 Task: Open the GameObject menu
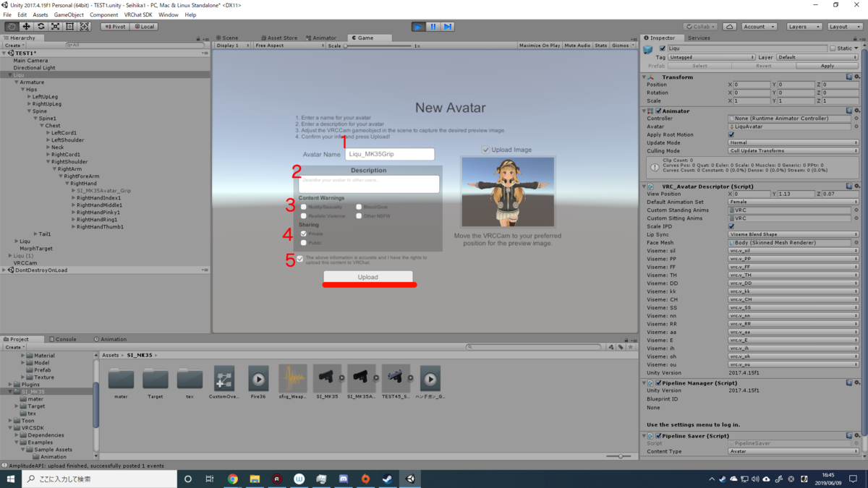(x=69, y=14)
